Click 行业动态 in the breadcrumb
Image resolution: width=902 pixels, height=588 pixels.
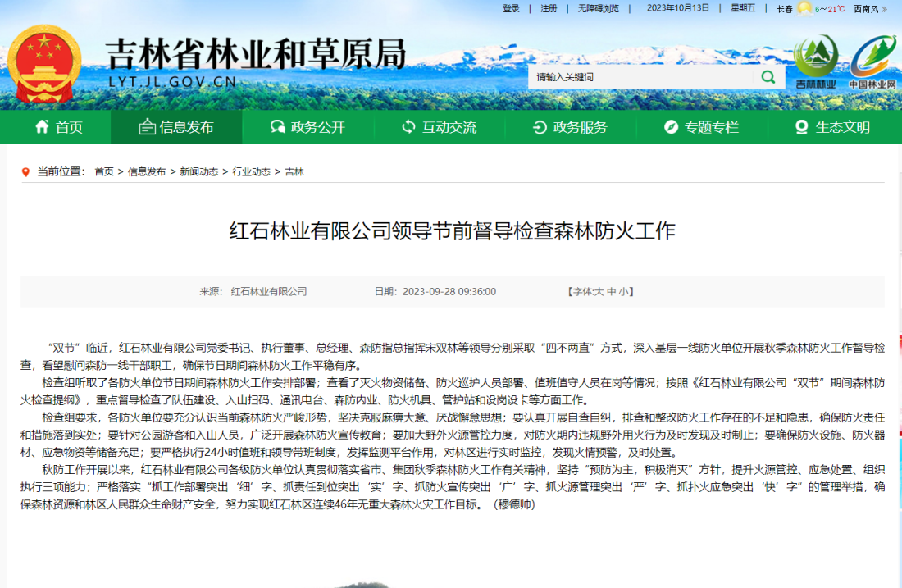(x=252, y=172)
